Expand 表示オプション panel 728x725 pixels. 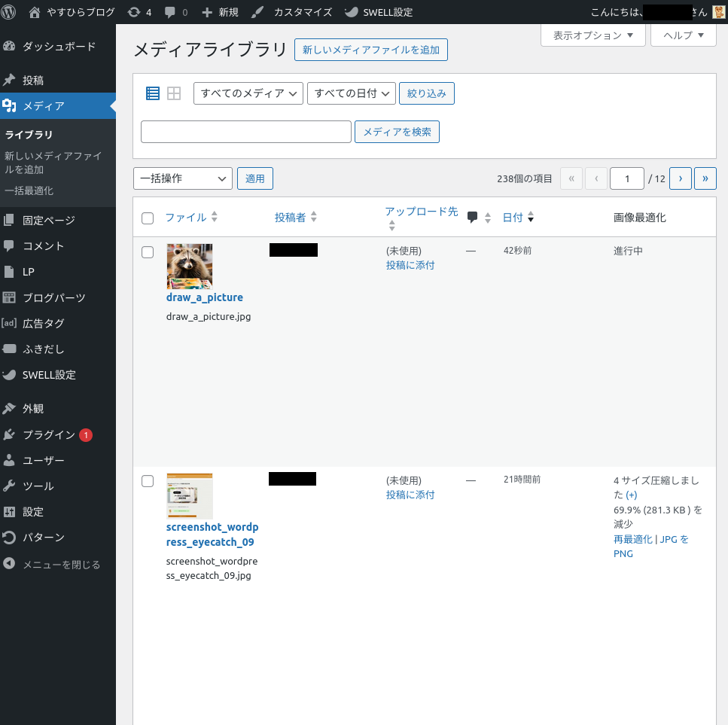coord(593,35)
